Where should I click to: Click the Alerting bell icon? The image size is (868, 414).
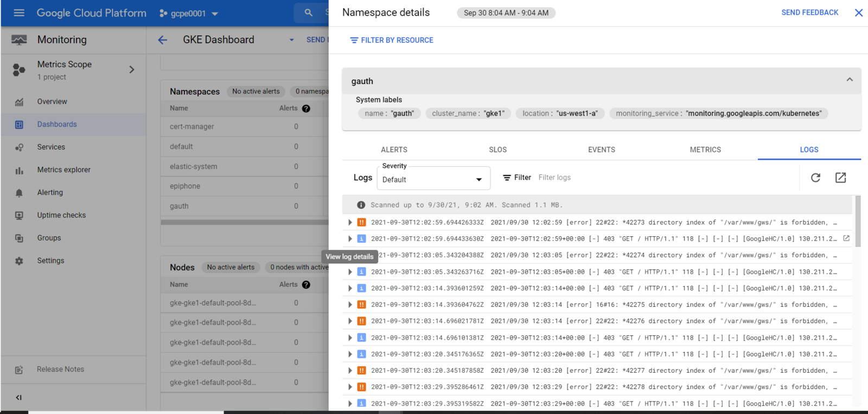(x=19, y=193)
